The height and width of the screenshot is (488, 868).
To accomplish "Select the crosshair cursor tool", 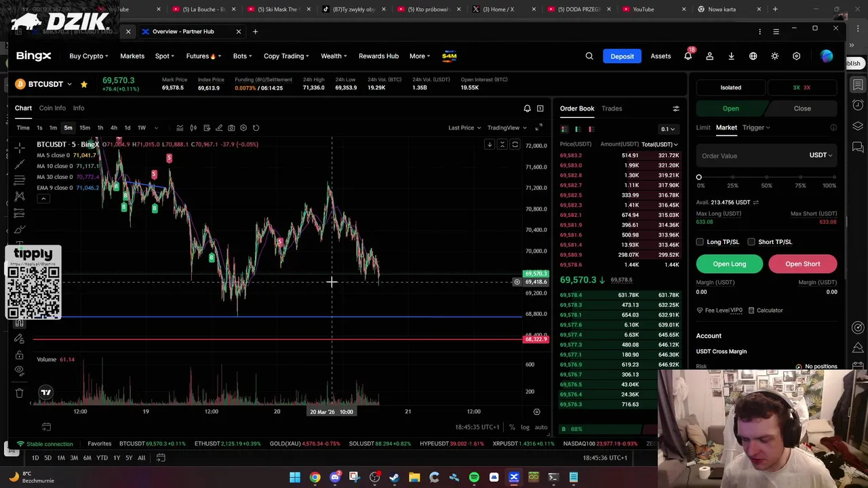I will click(x=19, y=147).
